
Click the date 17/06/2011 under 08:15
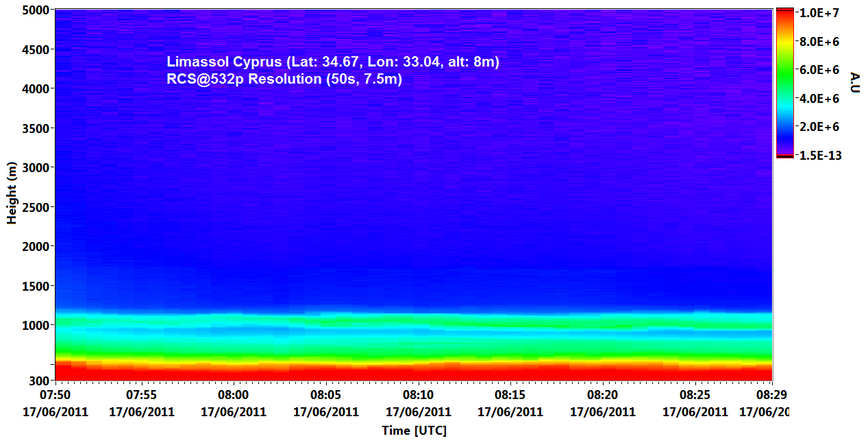(510, 412)
